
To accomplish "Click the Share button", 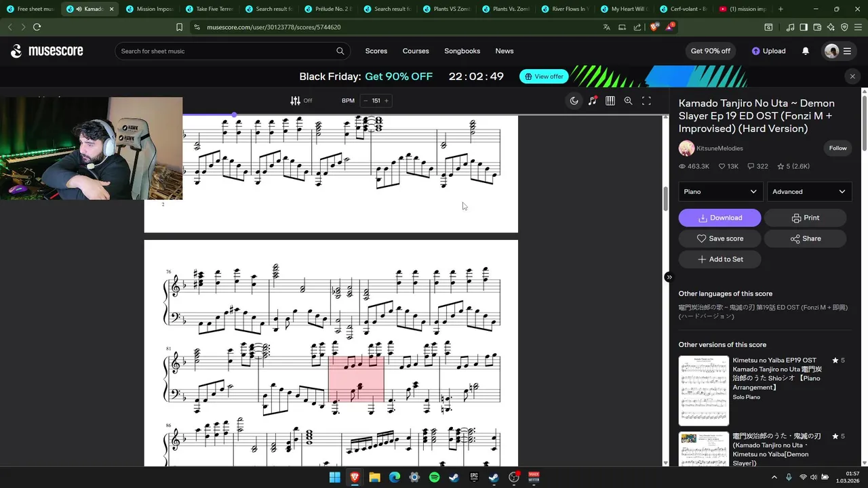I will tap(805, 239).
